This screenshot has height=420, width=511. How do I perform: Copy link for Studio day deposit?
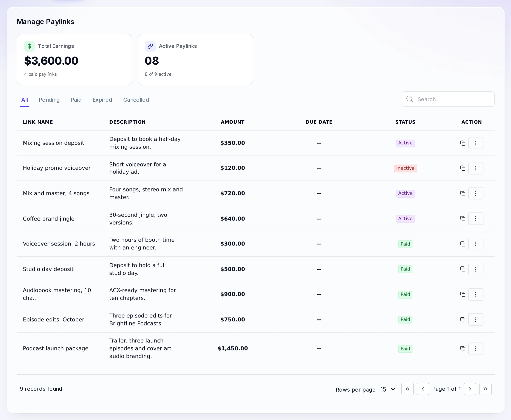[463, 269]
